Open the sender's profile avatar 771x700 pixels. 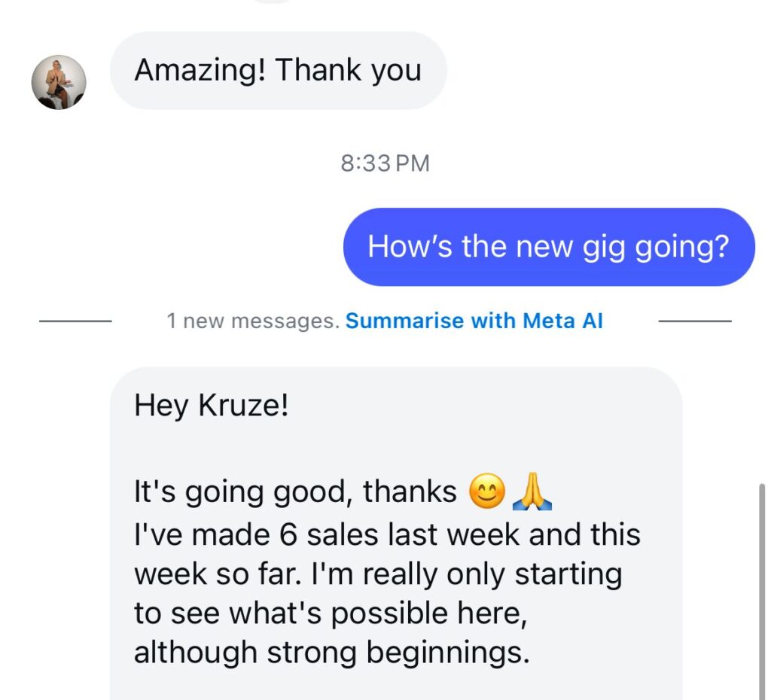point(59,82)
